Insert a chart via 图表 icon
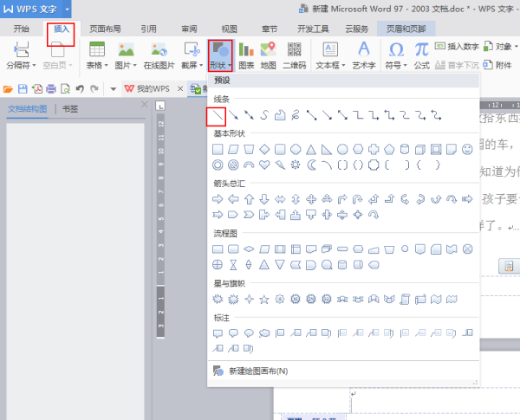520x420 pixels. pyautogui.click(x=246, y=55)
